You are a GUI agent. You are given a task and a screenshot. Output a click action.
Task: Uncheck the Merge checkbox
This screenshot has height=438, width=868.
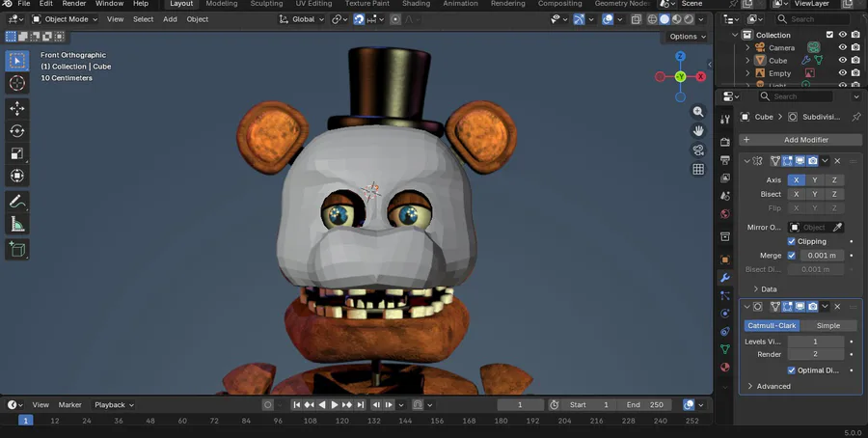(x=791, y=256)
